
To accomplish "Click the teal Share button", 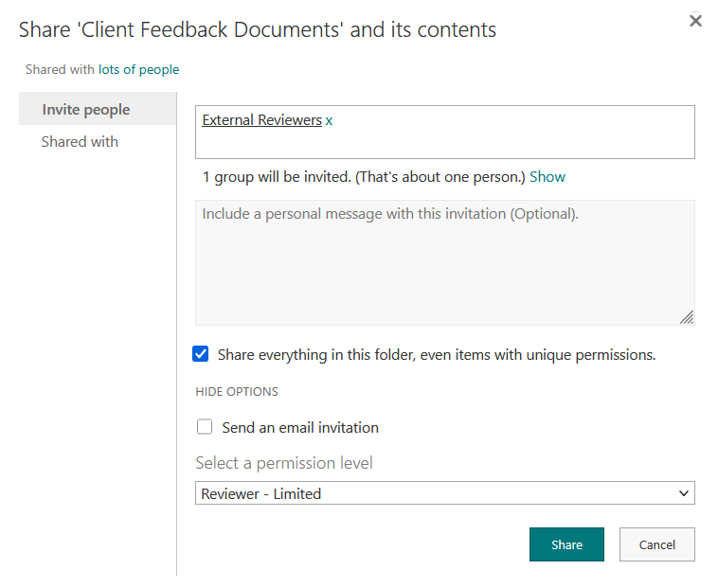I will point(566,544).
